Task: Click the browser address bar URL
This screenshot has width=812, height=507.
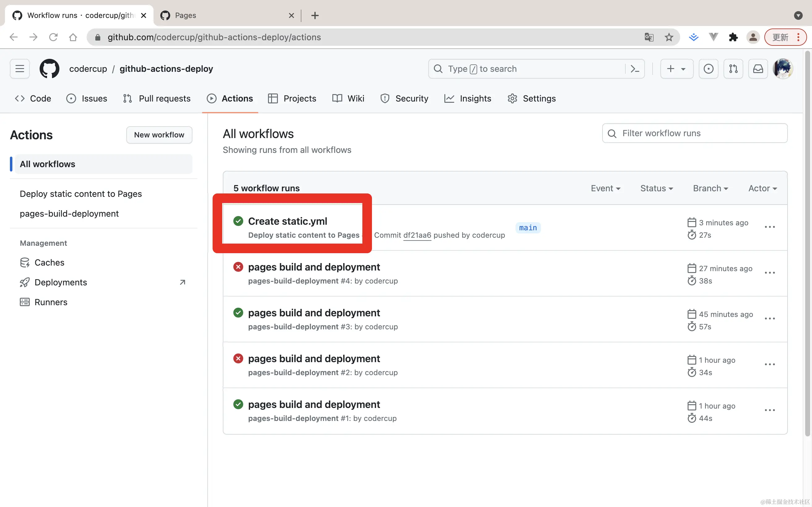Action: coord(214,37)
